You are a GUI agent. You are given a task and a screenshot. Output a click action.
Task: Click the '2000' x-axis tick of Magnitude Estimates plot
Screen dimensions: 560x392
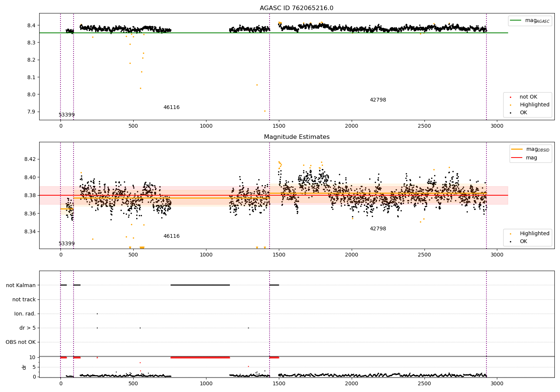point(352,255)
